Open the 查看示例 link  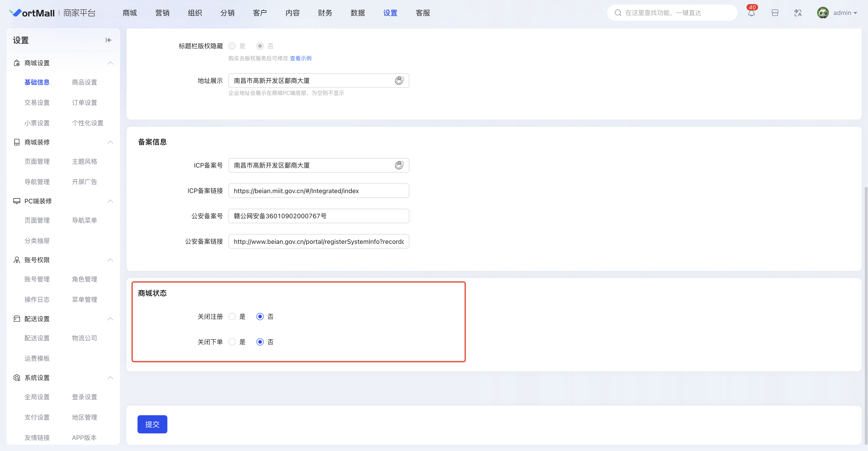[x=301, y=58]
